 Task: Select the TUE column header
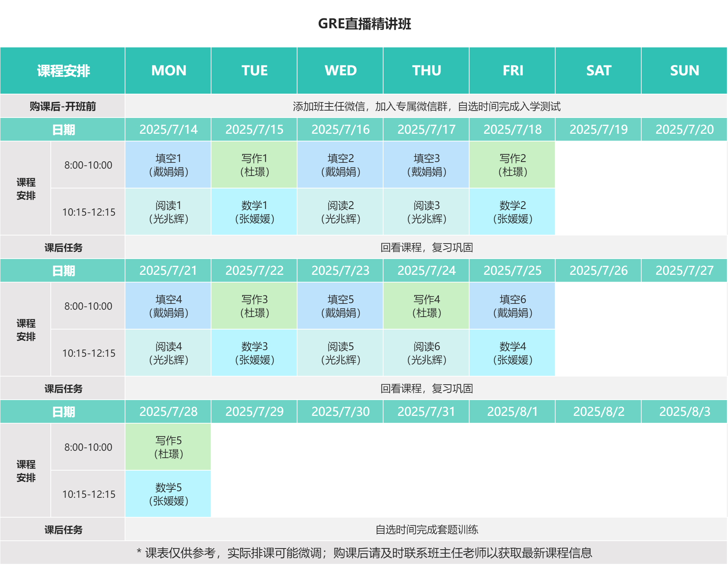click(x=254, y=71)
